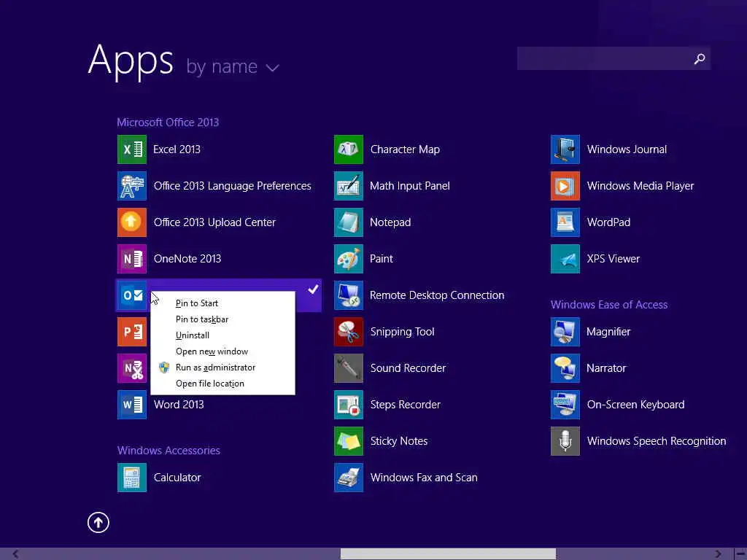Click the 'Snipping Tool' label
The image size is (747, 560).
(402, 332)
